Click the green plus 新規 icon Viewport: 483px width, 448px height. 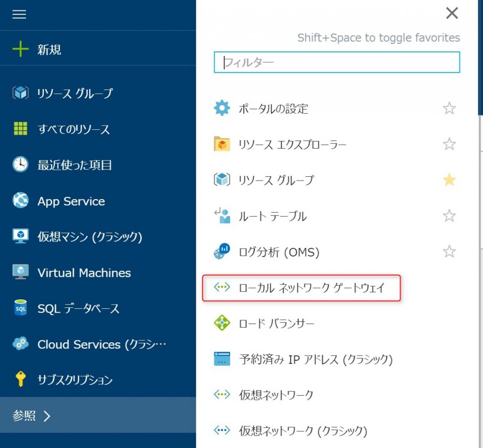20,50
